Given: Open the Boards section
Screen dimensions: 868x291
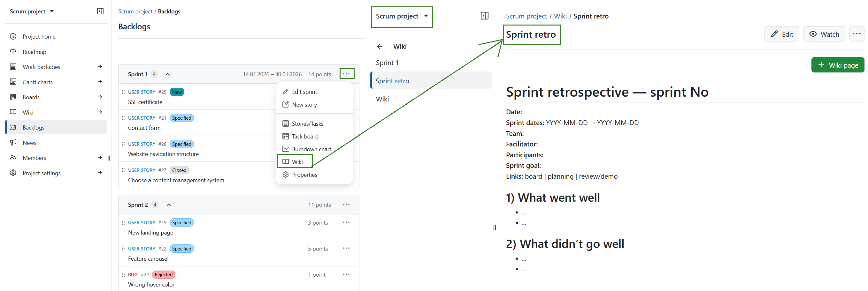Looking at the screenshot, I should tap(31, 97).
